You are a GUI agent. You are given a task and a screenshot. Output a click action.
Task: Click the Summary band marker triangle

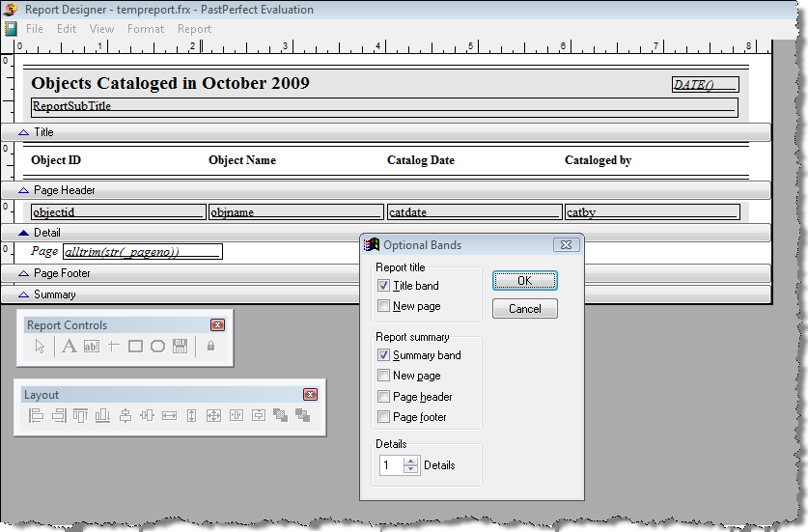[x=23, y=294]
